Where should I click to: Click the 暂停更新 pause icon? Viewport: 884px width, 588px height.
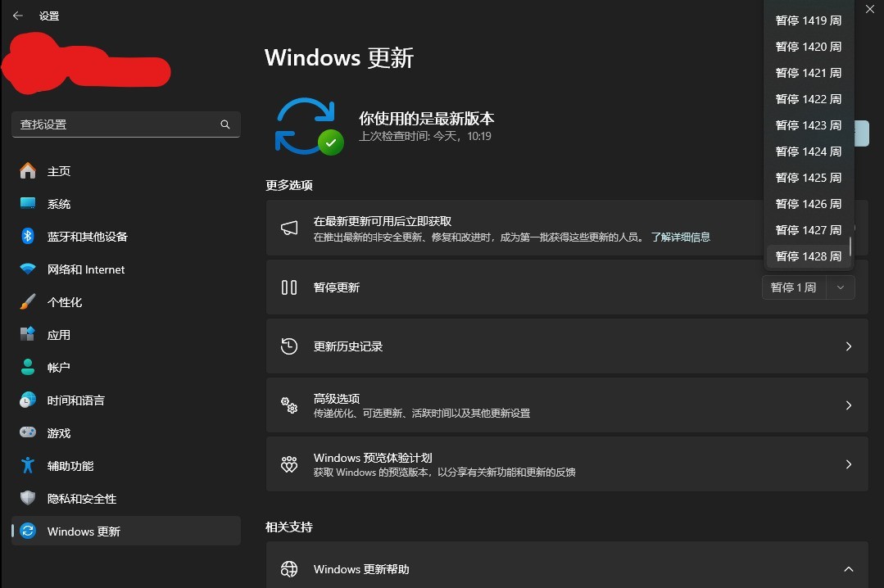click(289, 287)
